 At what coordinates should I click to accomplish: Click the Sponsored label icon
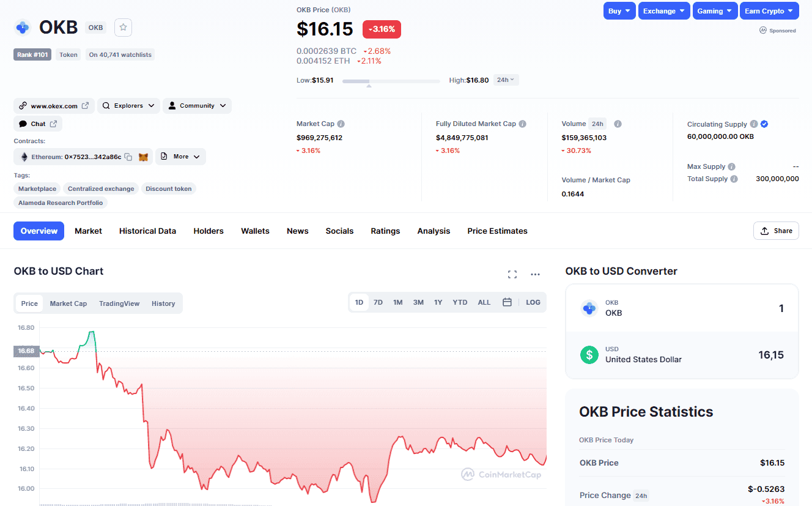(763, 30)
